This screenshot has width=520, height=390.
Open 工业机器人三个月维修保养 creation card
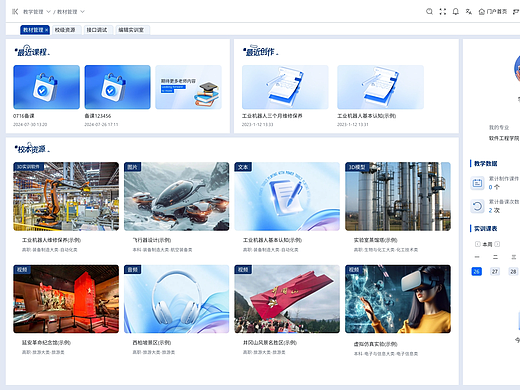[285, 87]
